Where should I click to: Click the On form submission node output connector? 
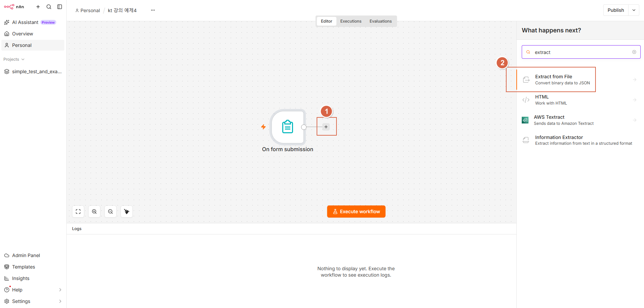point(304,127)
